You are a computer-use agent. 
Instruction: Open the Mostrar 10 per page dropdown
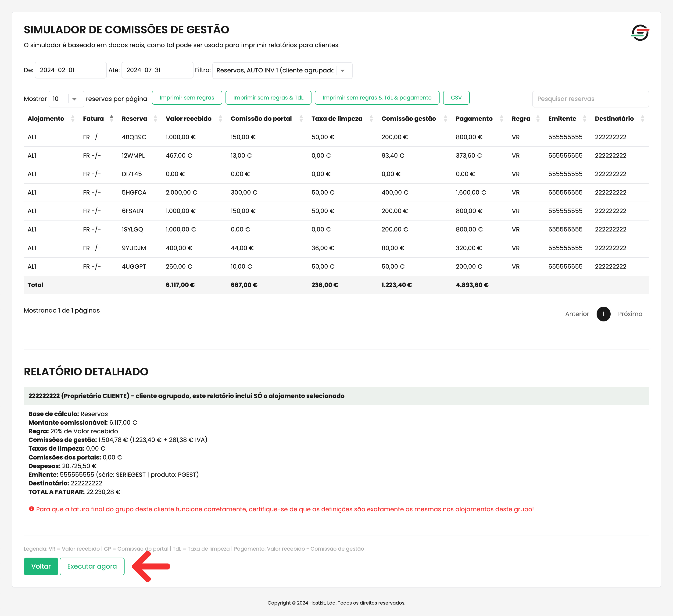coord(66,99)
